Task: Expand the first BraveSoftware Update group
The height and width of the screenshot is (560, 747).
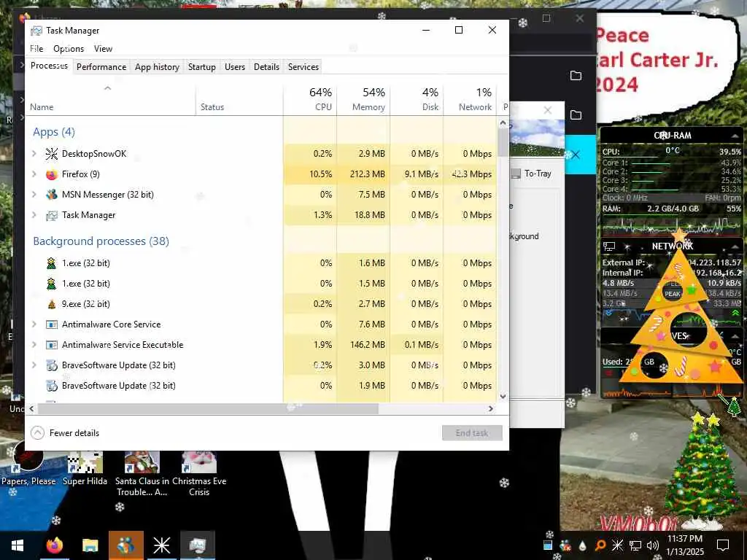Action: [34, 366]
